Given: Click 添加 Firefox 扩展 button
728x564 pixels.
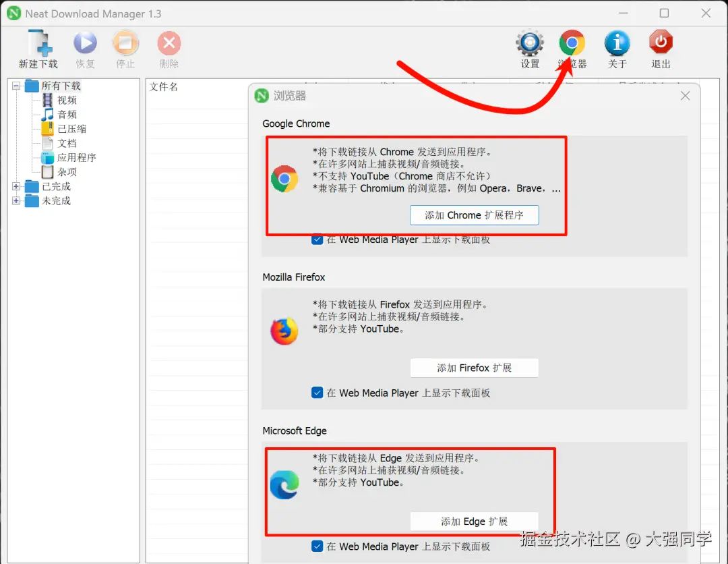Looking at the screenshot, I should [x=474, y=368].
